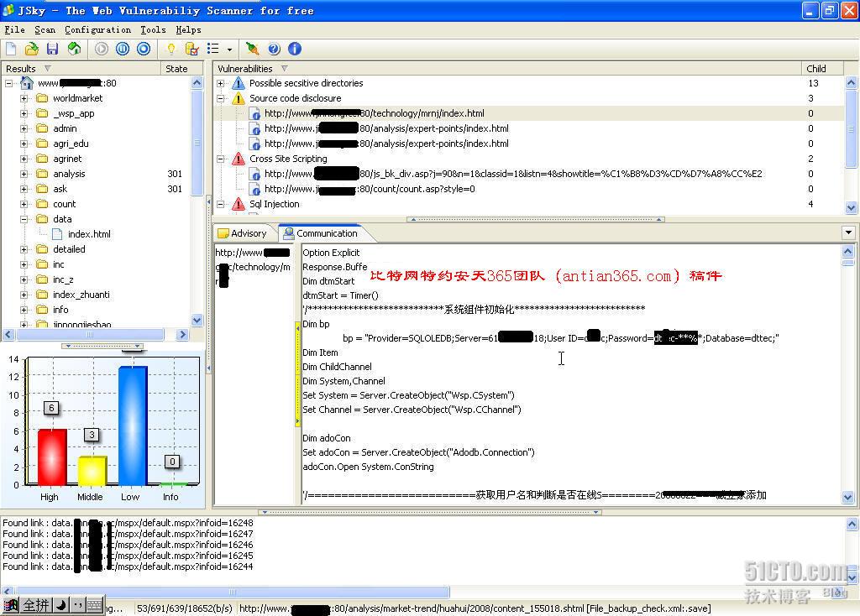
Task: Select the count/count.asp XSS entry
Action: tap(370, 189)
